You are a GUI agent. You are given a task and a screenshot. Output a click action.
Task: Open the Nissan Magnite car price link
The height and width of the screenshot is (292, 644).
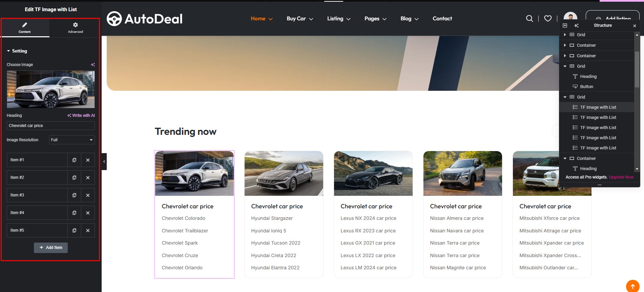(458, 268)
